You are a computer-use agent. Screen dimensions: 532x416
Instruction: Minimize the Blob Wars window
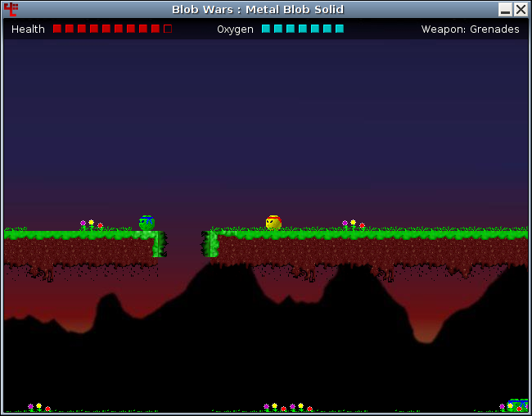tap(505, 10)
